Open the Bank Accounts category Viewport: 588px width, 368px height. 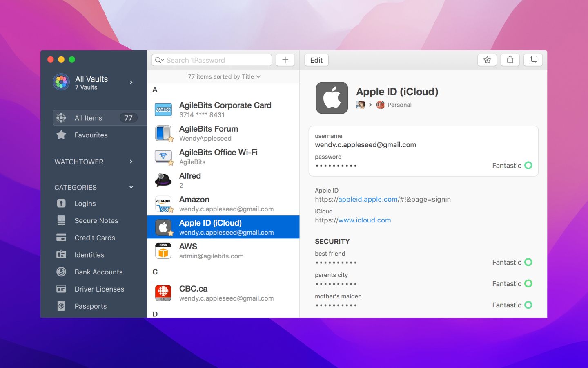98,272
